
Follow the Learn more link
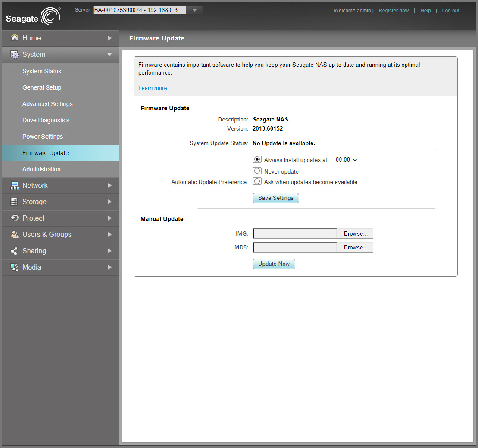[x=153, y=88]
